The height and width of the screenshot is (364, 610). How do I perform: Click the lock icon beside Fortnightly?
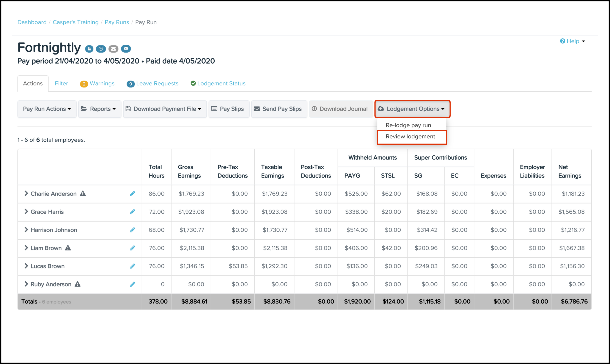[x=89, y=49]
